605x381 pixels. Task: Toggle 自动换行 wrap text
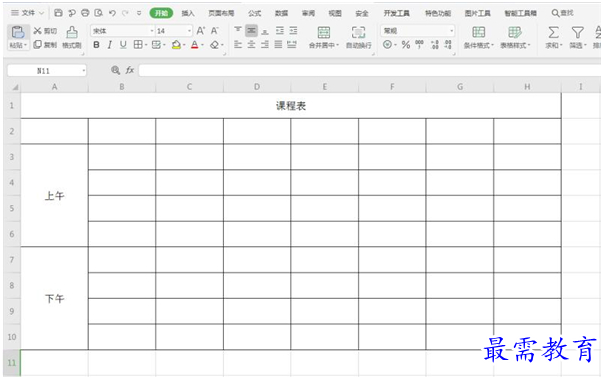358,37
